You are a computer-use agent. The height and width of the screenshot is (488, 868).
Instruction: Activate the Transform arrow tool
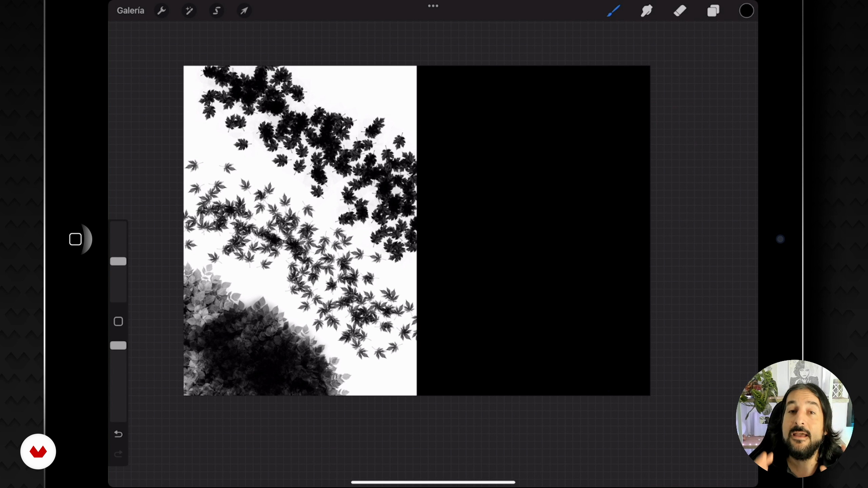click(244, 11)
